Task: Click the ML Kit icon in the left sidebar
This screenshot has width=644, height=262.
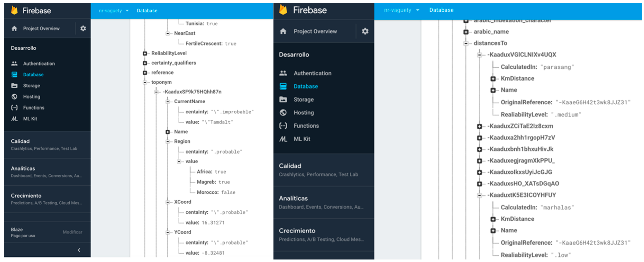Action: [14, 119]
